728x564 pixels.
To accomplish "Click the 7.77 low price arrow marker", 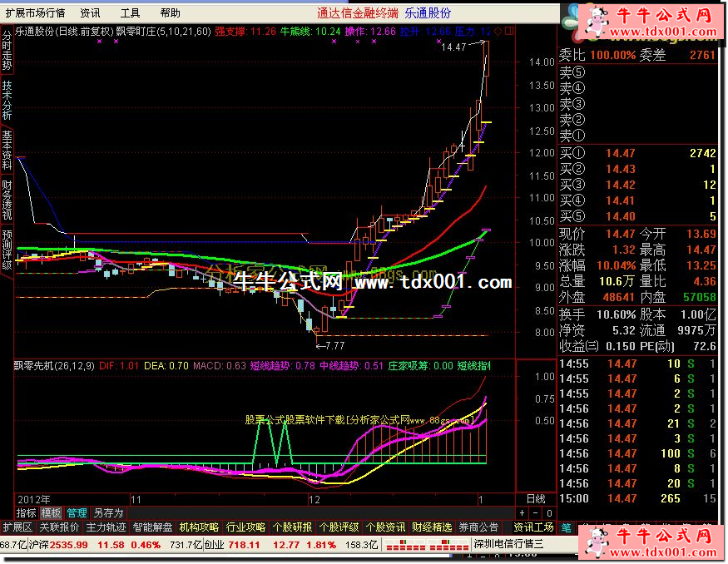I will [329, 344].
